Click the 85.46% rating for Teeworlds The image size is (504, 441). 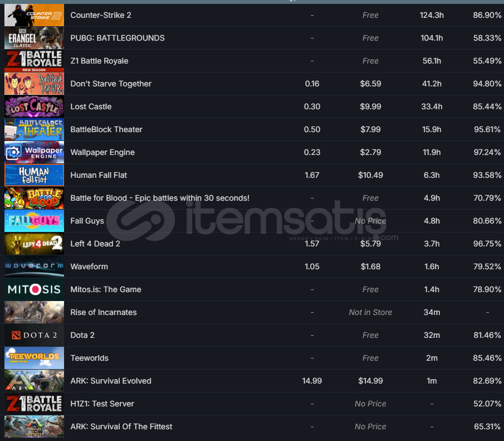point(487,358)
